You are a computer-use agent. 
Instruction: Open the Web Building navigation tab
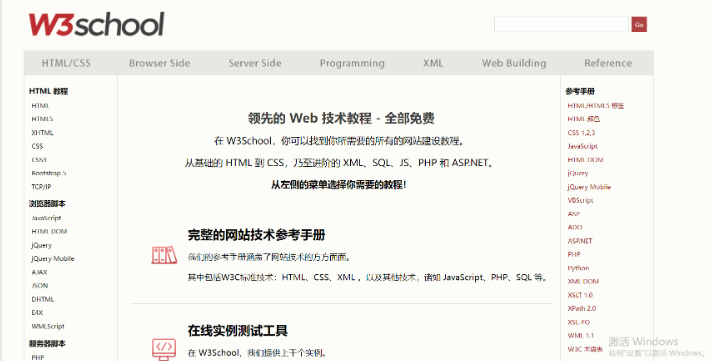tap(514, 63)
